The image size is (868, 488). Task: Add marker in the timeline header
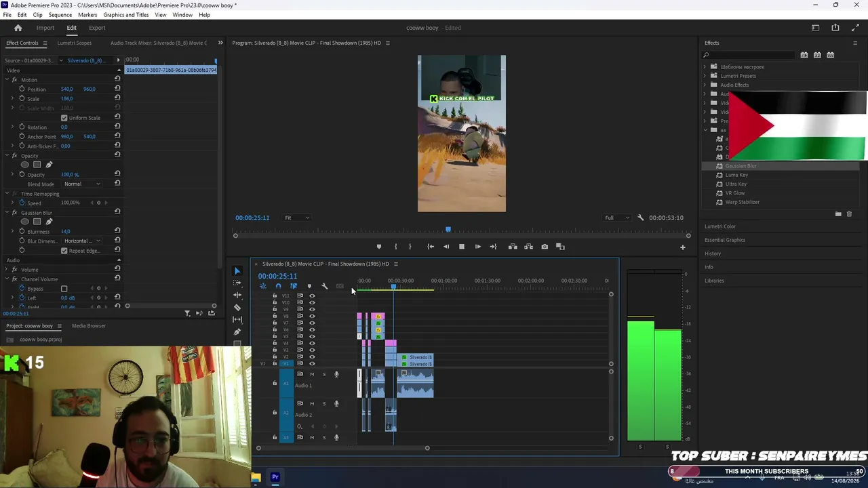point(309,286)
